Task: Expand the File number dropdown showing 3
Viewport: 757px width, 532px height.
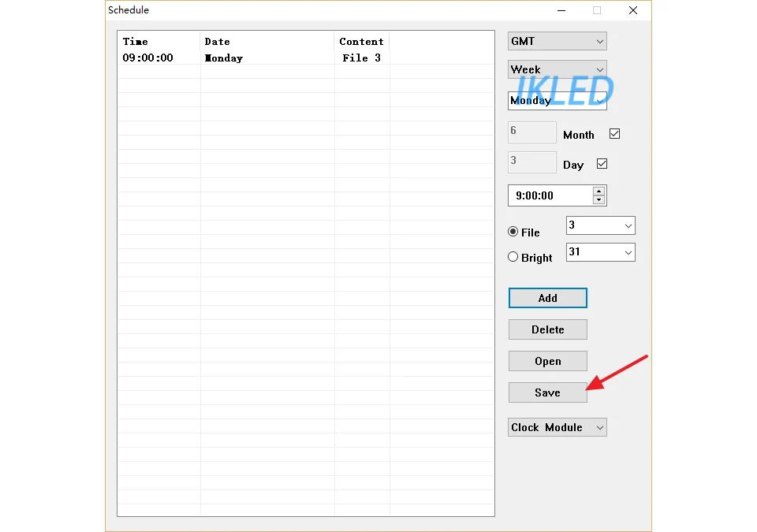Action: (x=600, y=225)
